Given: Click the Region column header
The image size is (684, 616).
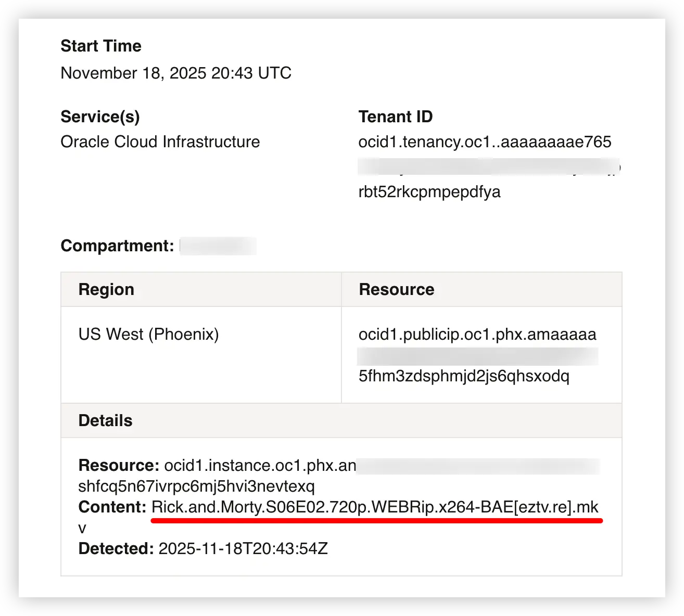Looking at the screenshot, I should [x=106, y=289].
